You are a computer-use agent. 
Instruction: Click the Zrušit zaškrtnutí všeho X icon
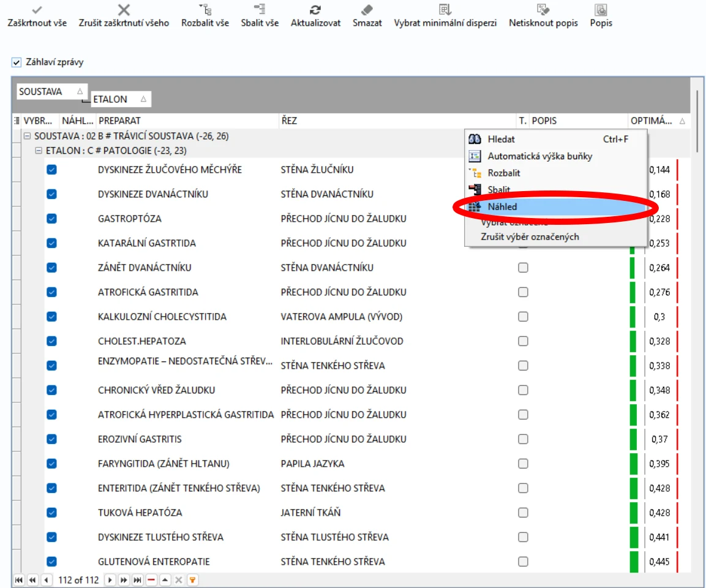pyautogui.click(x=124, y=9)
